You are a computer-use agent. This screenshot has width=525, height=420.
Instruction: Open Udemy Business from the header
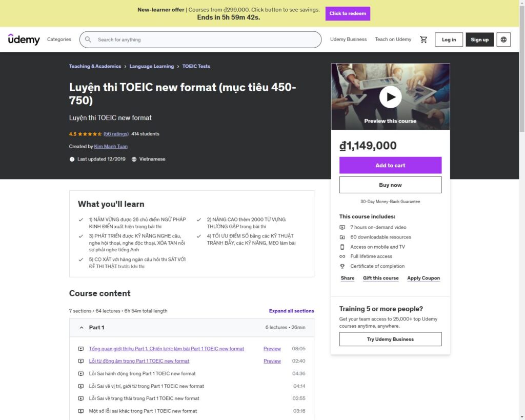(348, 39)
